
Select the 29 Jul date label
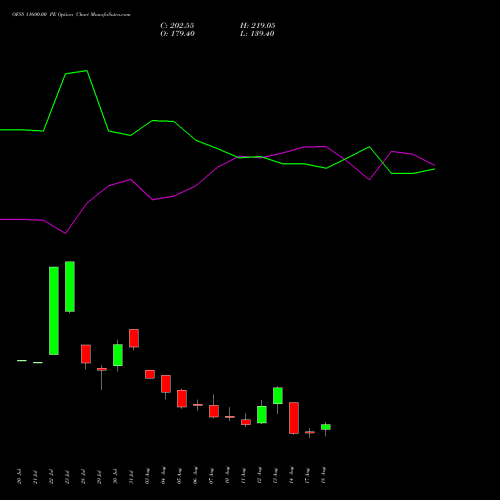(x=99, y=477)
